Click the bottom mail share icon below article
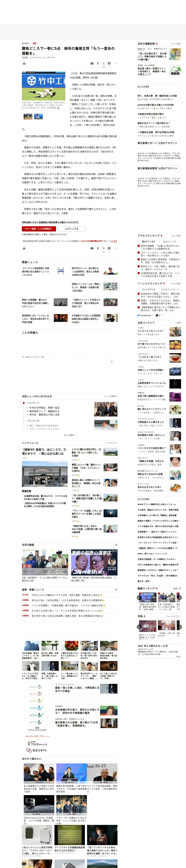186x868 pixels. click(92, 248)
